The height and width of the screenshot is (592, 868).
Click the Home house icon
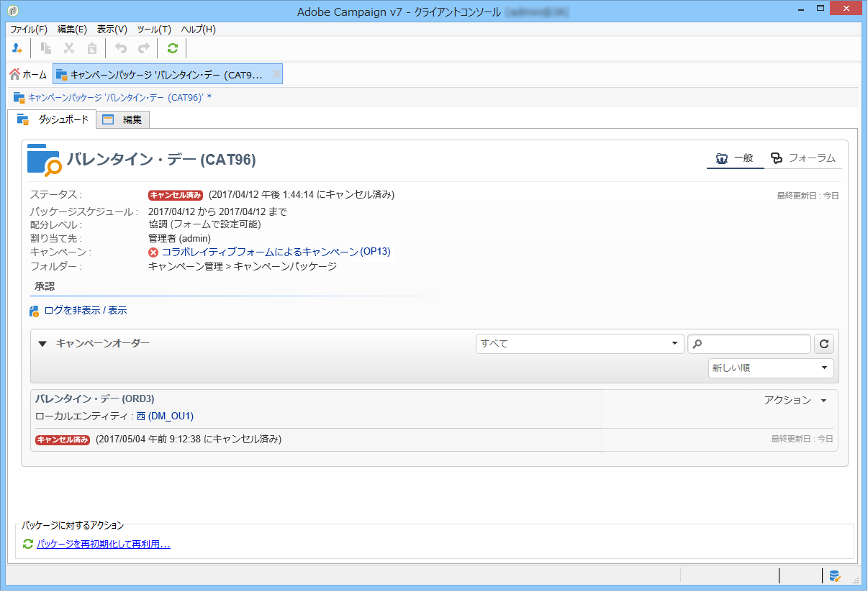[x=14, y=74]
